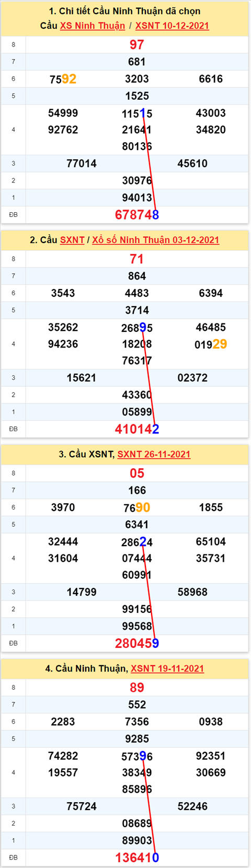Open the SXNT 26-11-2021 link
Screen dimensions: 251x868
click(x=154, y=454)
